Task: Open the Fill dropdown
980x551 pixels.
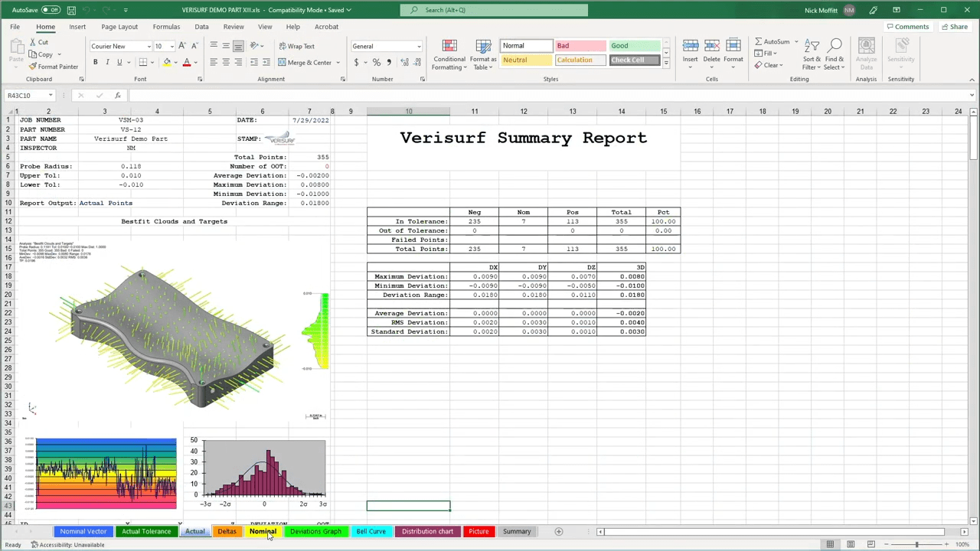Action: (x=766, y=54)
